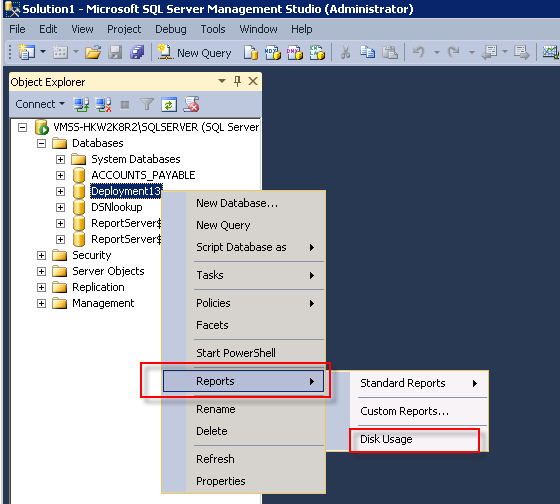The height and width of the screenshot is (504, 560).
Task: Click the Disconnect server icon
Action: pyautogui.click(x=104, y=105)
